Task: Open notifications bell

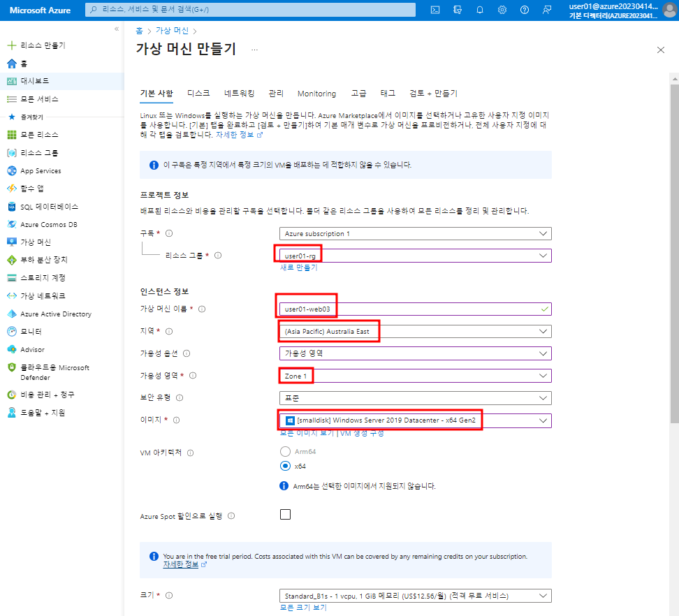Action: click(480, 10)
